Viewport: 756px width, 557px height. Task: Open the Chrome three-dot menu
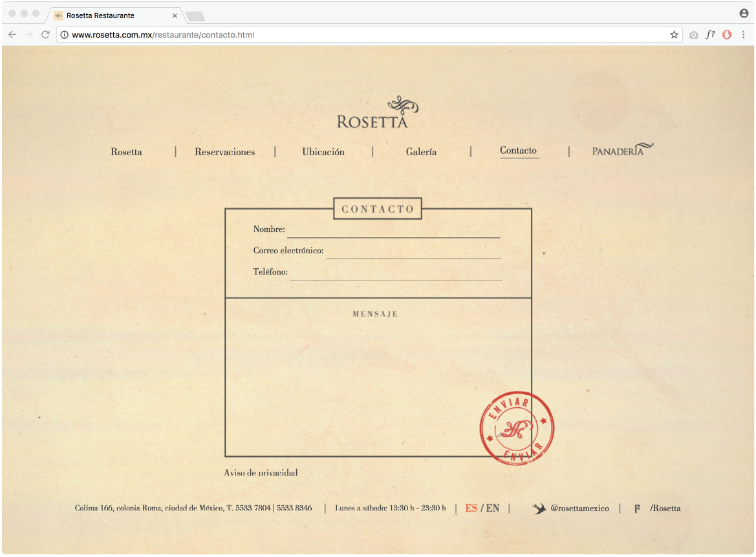tap(744, 35)
